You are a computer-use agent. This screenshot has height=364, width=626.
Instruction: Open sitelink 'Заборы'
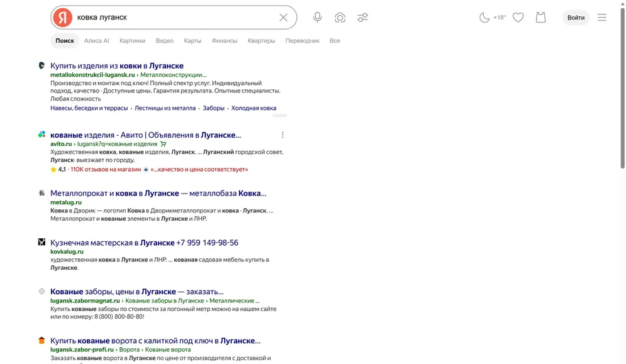(213, 108)
